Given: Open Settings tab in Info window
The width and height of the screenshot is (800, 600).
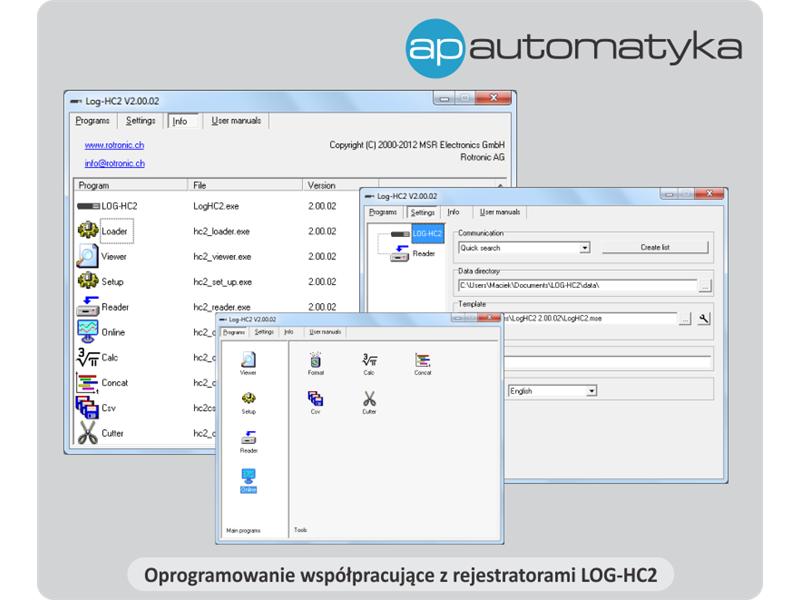Looking at the screenshot, I should (140, 120).
